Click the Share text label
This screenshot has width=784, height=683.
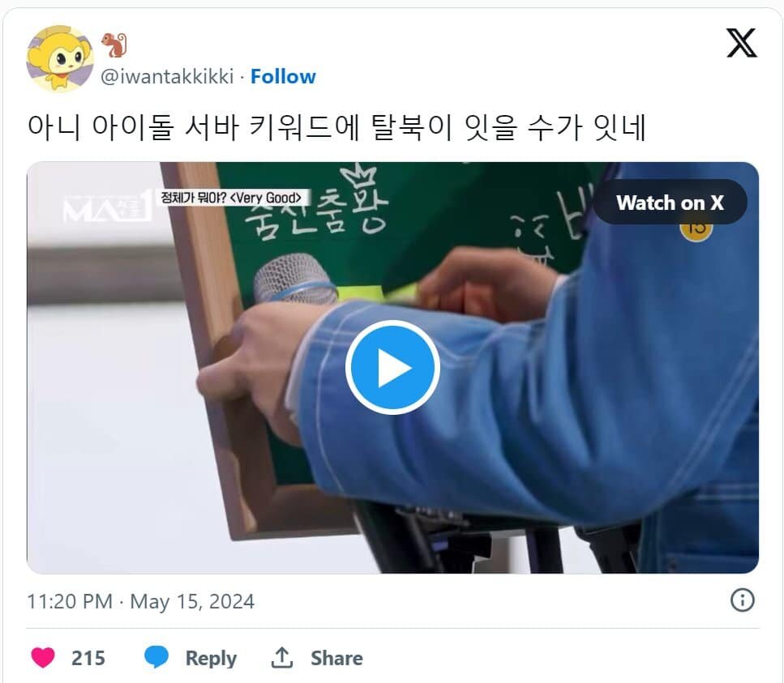click(x=336, y=658)
